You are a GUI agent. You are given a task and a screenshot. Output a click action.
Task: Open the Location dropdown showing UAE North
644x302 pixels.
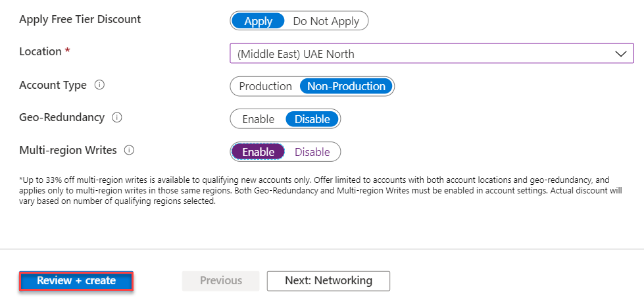pos(421,54)
